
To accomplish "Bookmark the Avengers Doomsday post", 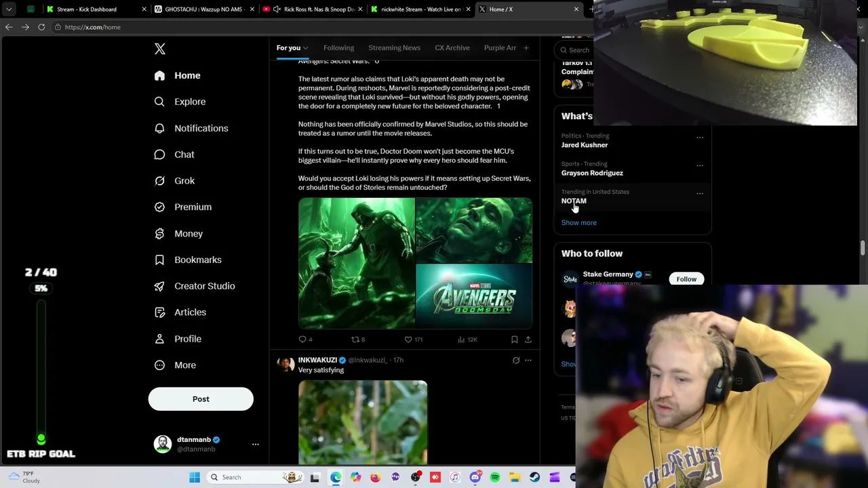I will pos(514,340).
